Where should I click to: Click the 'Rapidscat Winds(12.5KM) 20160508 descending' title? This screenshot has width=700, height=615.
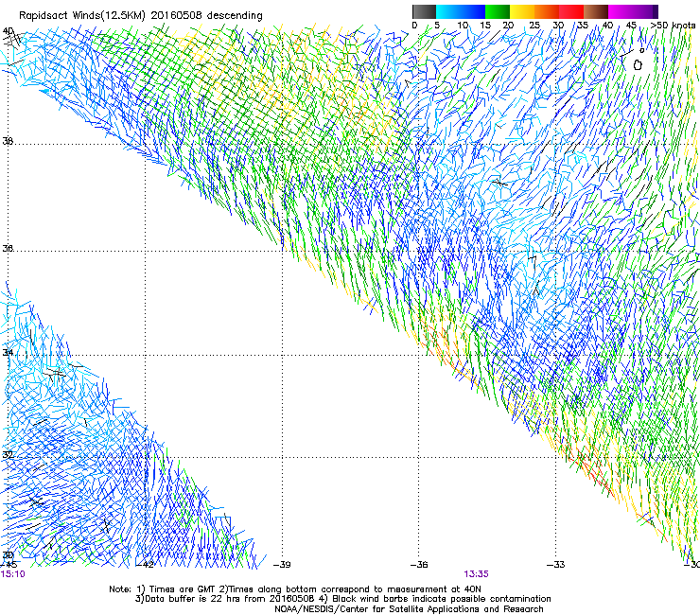click(x=141, y=16)
